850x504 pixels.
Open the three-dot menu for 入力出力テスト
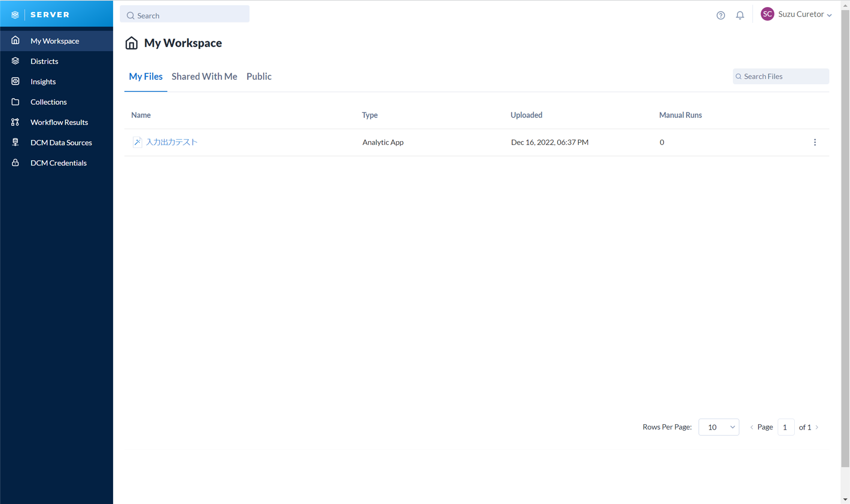(815, 142)
